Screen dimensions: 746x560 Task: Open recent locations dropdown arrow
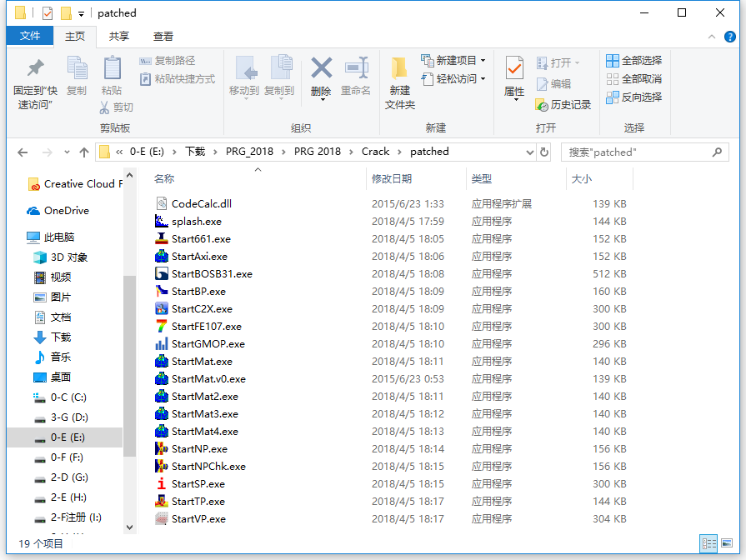(67, 152)
